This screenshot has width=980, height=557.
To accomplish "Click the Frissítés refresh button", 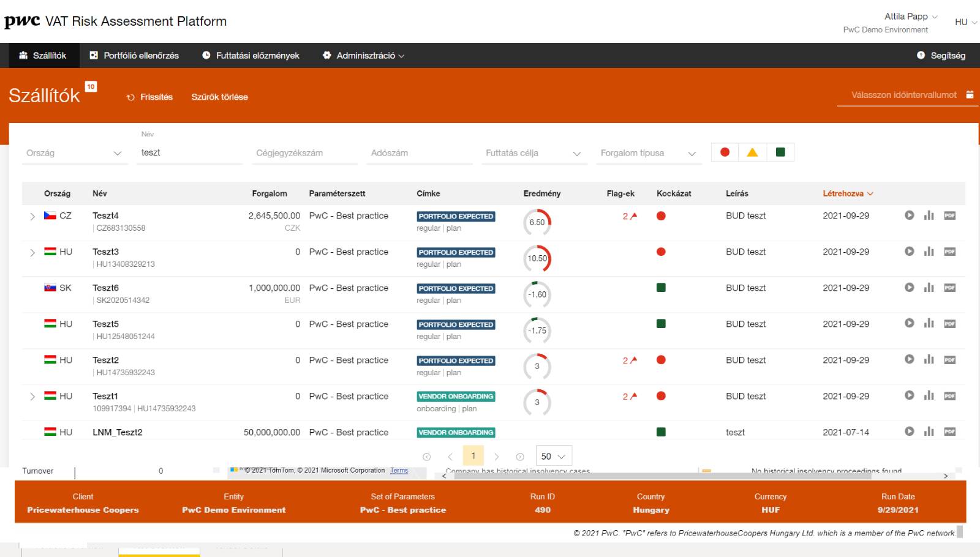I will point(149,97).
